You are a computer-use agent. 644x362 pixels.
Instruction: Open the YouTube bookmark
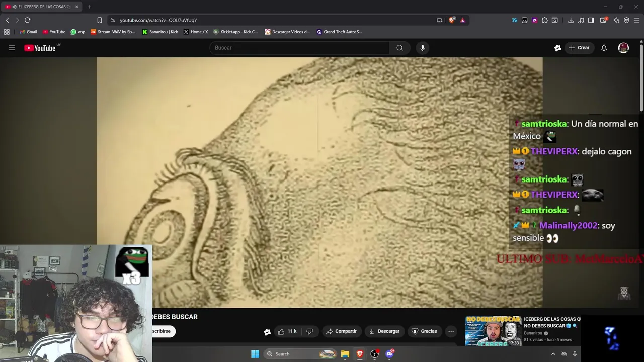54,32
